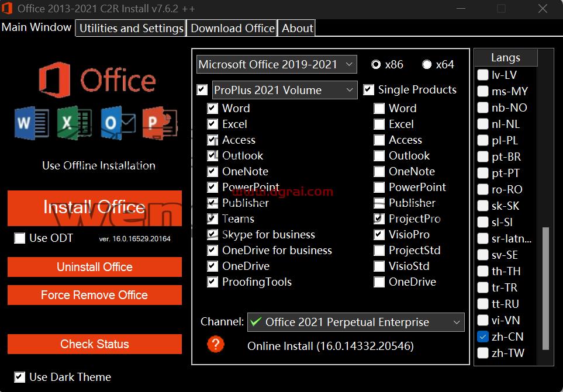Uncheck Outlook in the ProPlus suite list

pos(213,155)
